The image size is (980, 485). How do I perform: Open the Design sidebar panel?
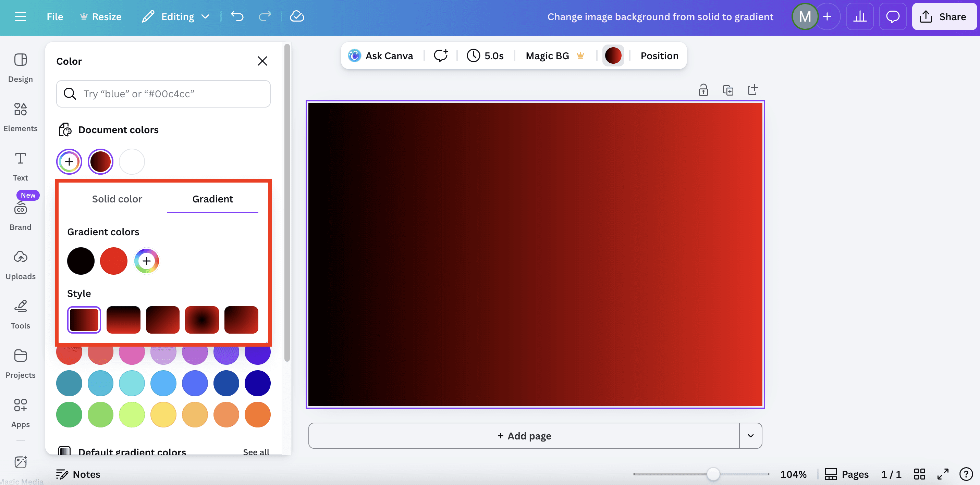click(21, 68)
